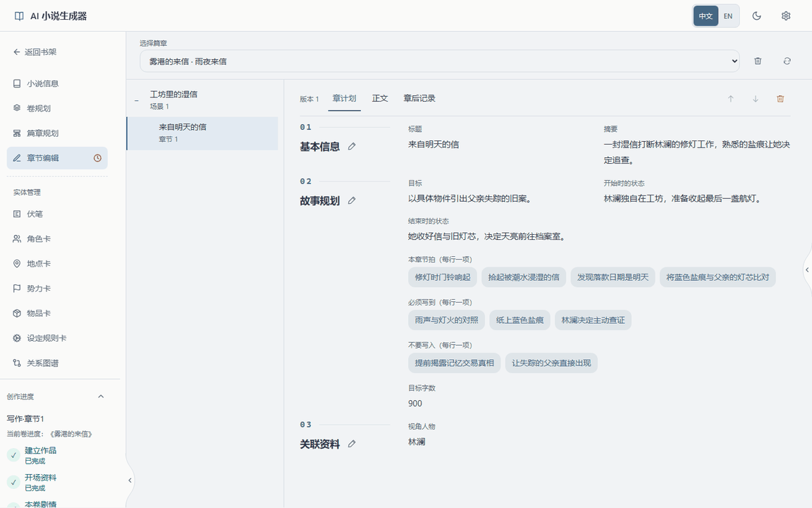
Task: Click the 开始时的状态 text 林澜独自在工坊
Action: [x=683, y=198]
